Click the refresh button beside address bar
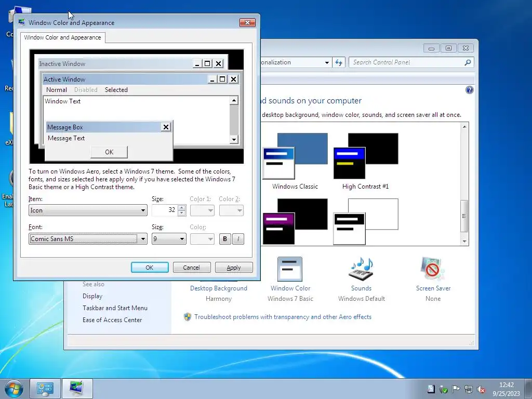This screenshot has width=532, height=399. 339,62
